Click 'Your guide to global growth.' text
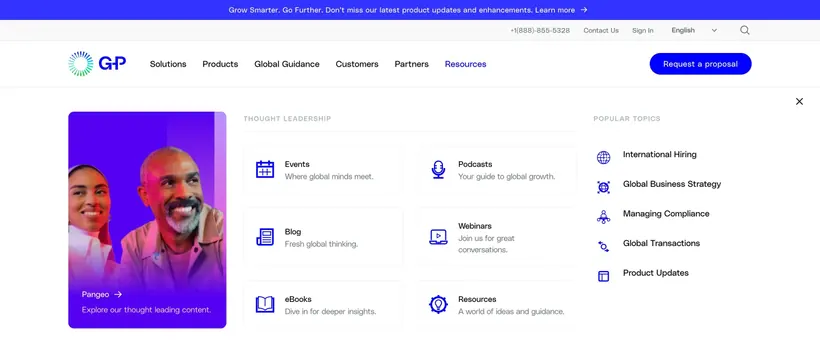The width and height of the screenshot is (820, 360). coord(506,176)
